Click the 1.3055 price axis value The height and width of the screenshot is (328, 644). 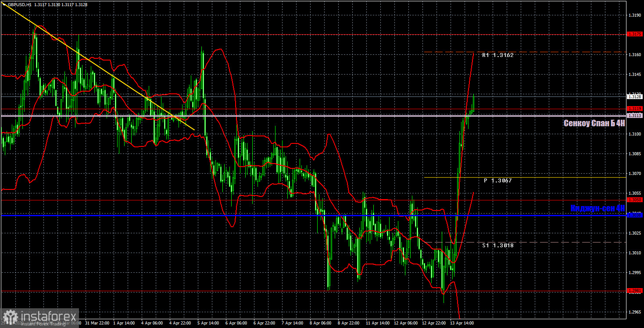[635, 193]
